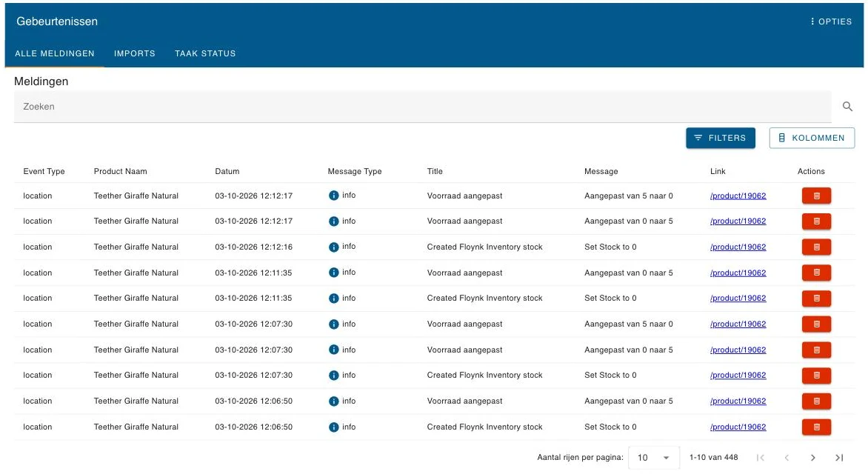Delete the 12:06:50 'Voorraad aangepast' event
The image size is (868, 474).
pos(816,401)
